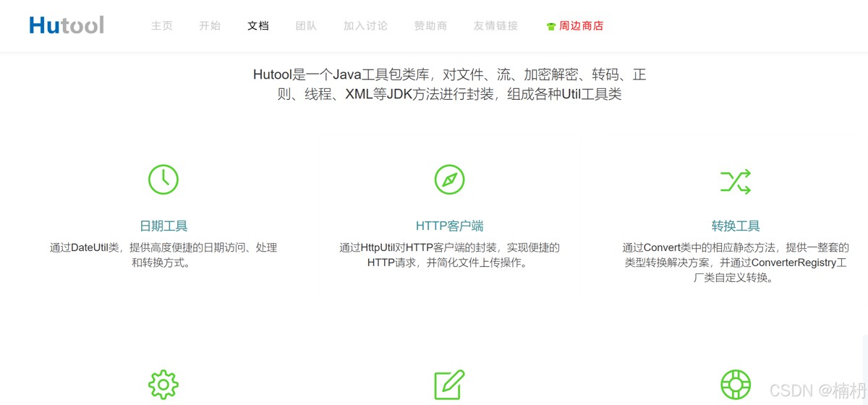Open the 主页 nav item

(x=162, y=25)
